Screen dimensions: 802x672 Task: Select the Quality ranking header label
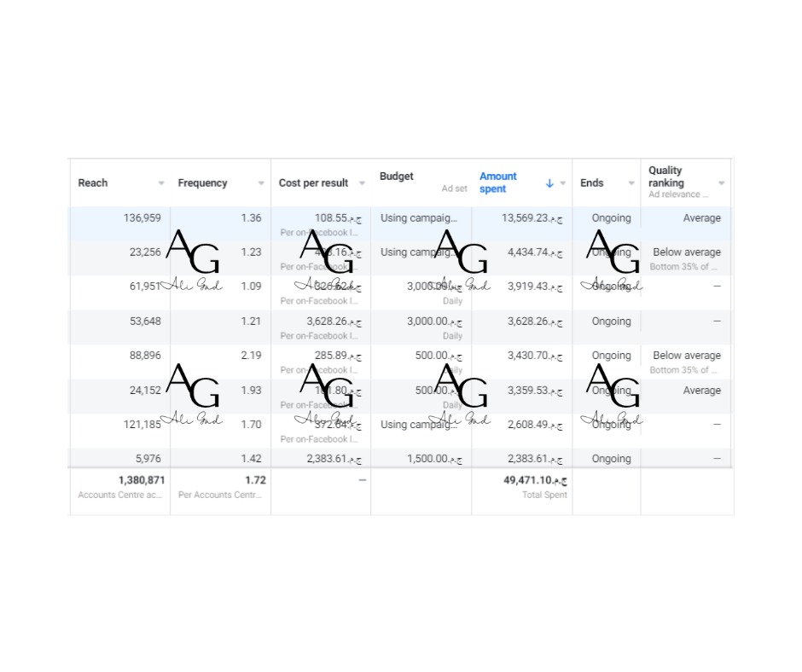[666, 177]
